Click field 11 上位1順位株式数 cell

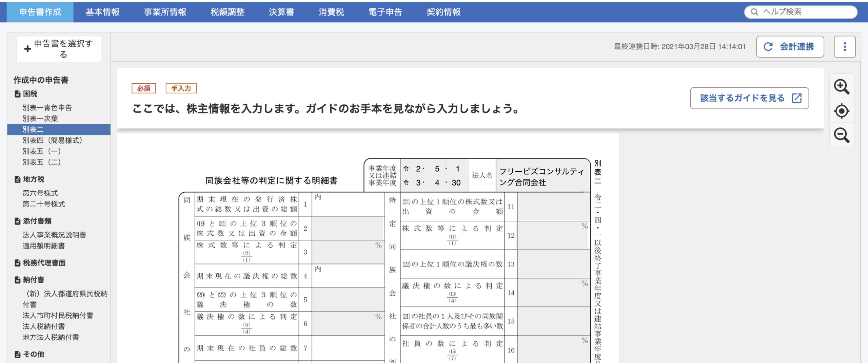click(x=553, y=207)
